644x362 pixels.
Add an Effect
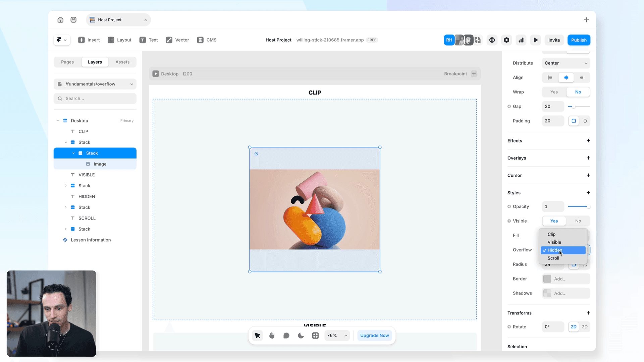[588, 141]
